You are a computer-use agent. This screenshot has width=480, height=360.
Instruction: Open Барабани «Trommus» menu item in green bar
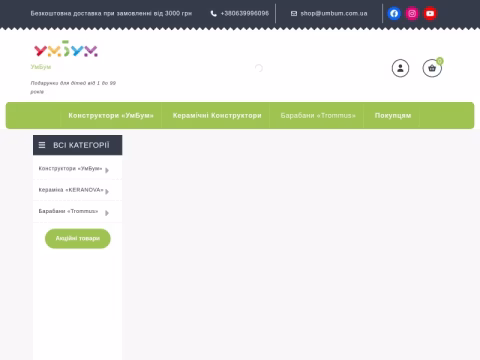[318, 115]
